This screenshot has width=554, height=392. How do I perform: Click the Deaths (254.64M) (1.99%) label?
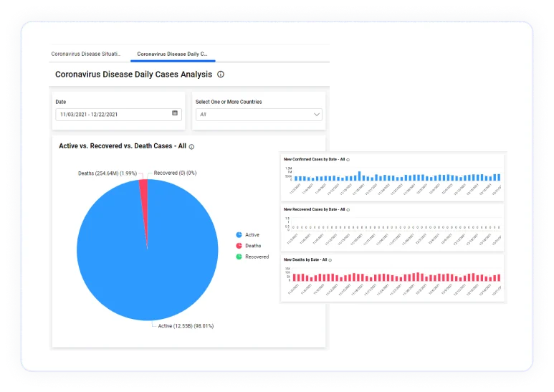point(108,173)
